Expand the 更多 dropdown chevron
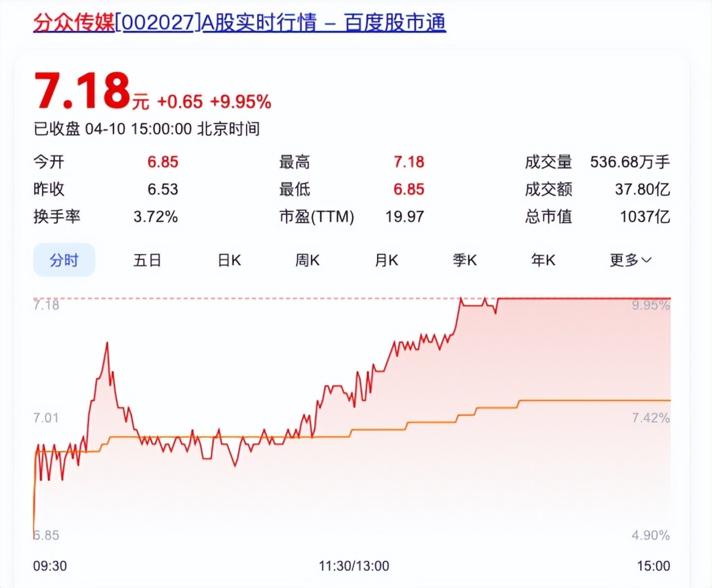This screenshot has height=588, width=712. pyautogui.click(x=646, y=260)
